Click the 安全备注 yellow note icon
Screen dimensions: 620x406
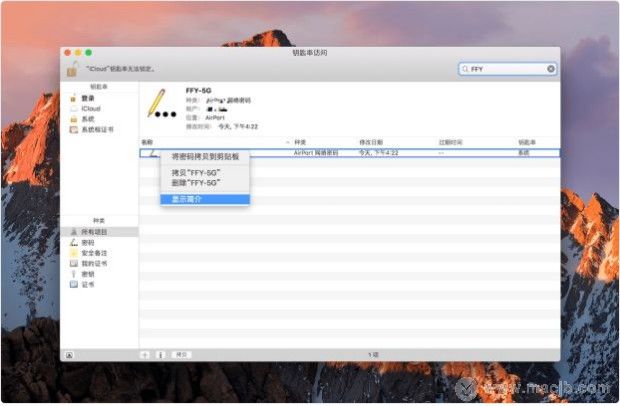point(74,253)
